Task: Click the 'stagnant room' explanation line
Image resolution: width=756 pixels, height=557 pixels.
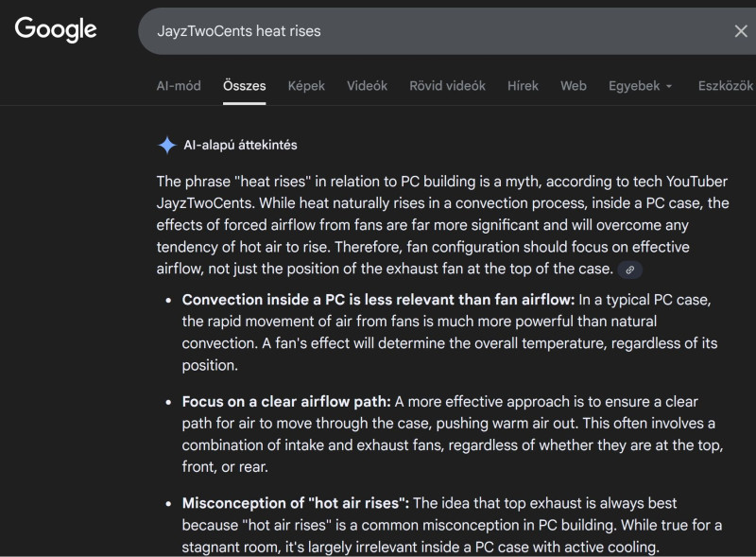Action: (421, 547)
